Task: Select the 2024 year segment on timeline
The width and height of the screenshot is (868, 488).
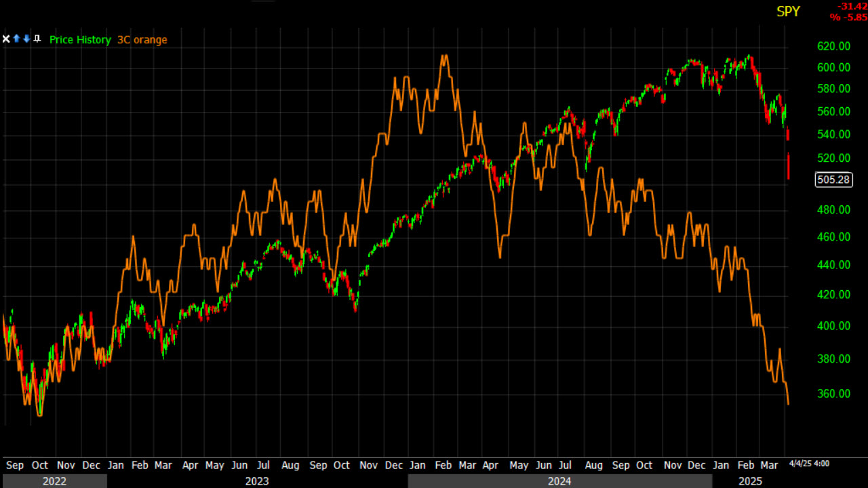Action: click(x=559, y=481)
